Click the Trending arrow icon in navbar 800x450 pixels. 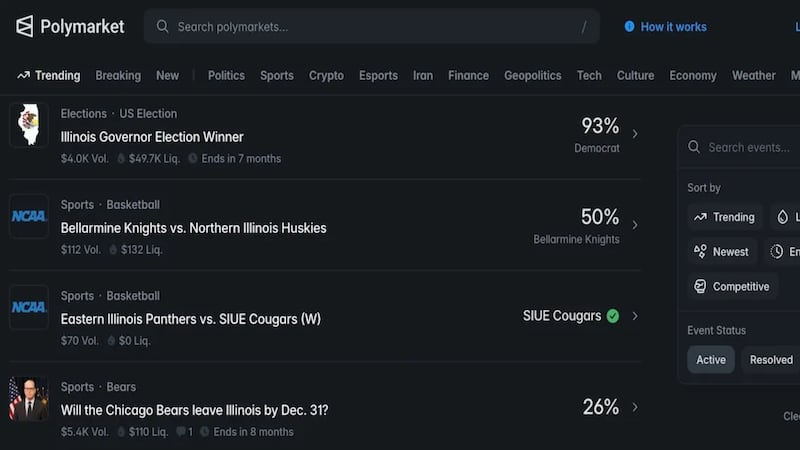[x=23, y=75]
